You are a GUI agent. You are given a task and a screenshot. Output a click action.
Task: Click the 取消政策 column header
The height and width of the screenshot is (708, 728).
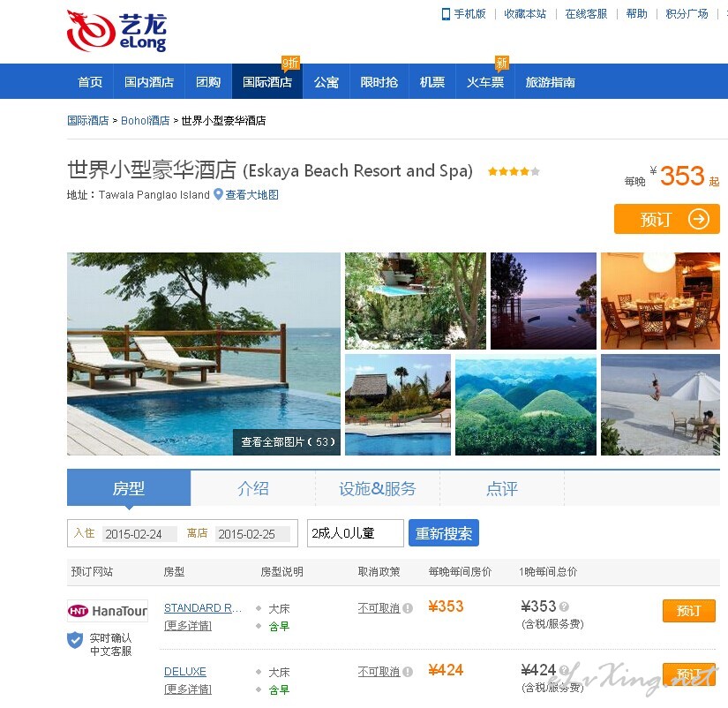pos(379,571)
